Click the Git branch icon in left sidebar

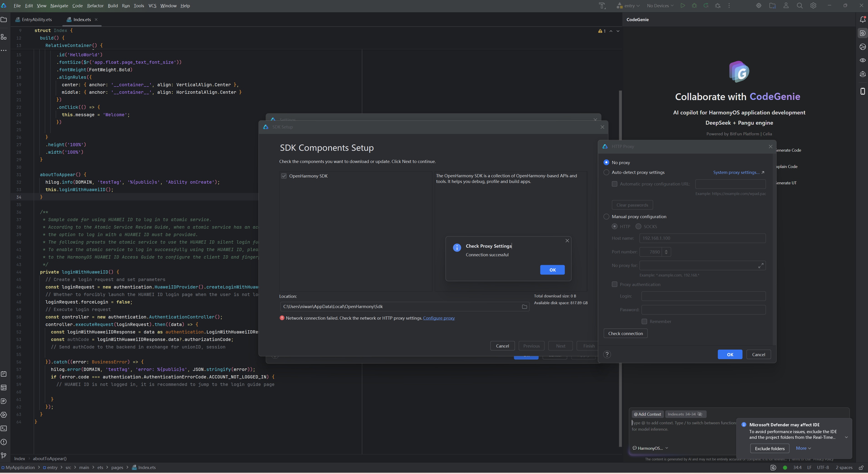(x=4, y=455)
